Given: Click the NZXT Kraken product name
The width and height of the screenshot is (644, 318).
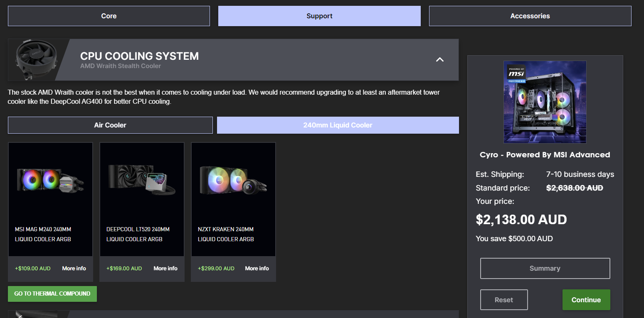Looking at the screenshot, I should tap(226, 234).
